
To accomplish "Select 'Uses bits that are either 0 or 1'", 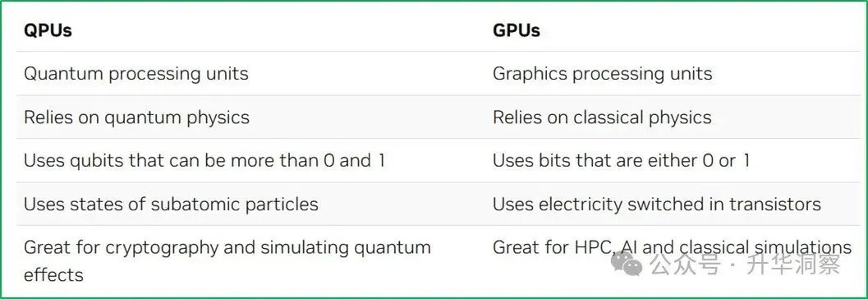I will [621, 160].
